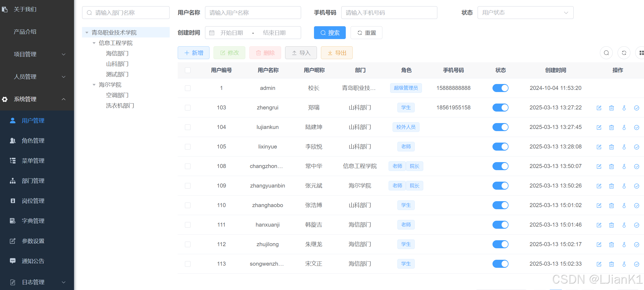The height and width of the screenshot is (290, 644).
Task: Click assign role check icon for zhanghaobo
Action: point(637,205)
